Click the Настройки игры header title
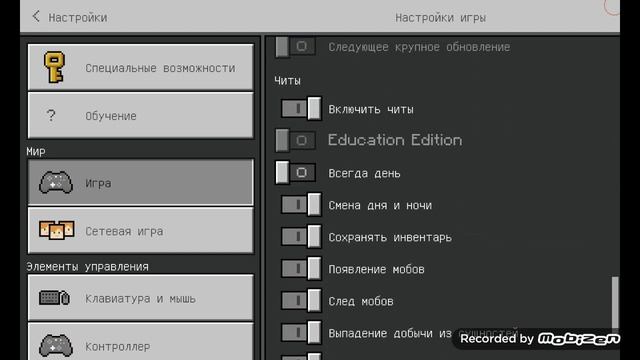The image size is (640, 360). point(440,18)
